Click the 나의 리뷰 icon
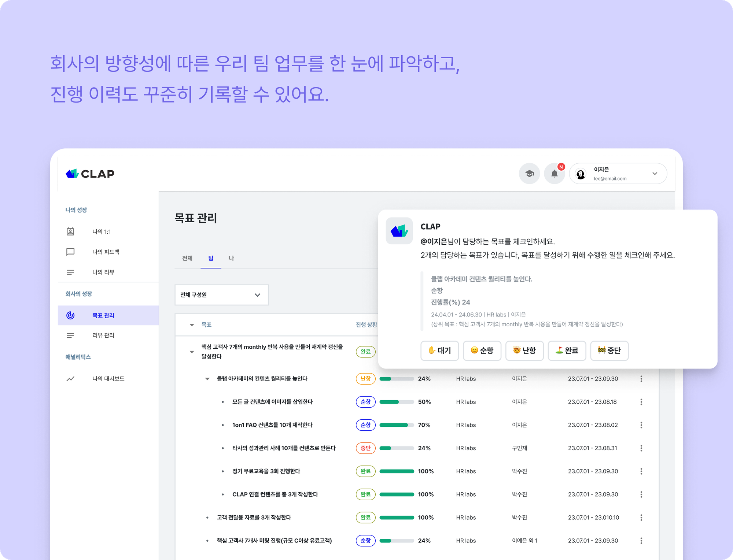 pyautogui.click(x=70, y=272)
